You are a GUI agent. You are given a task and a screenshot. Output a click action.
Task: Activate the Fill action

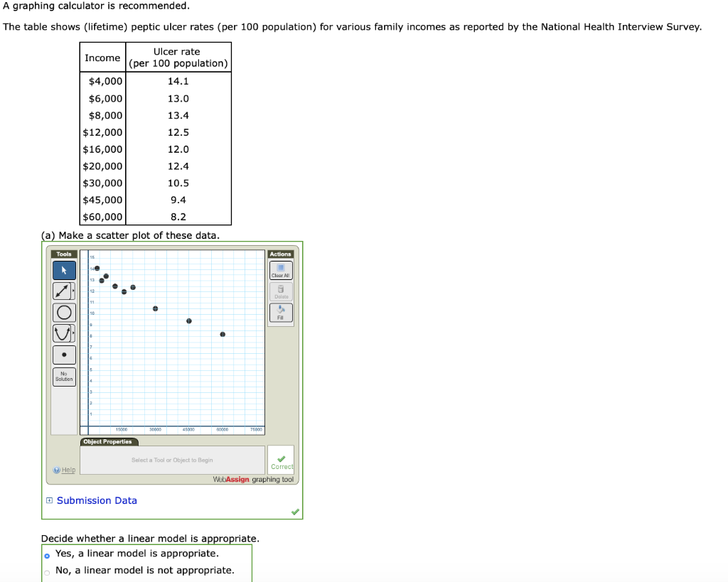(281, 312)
